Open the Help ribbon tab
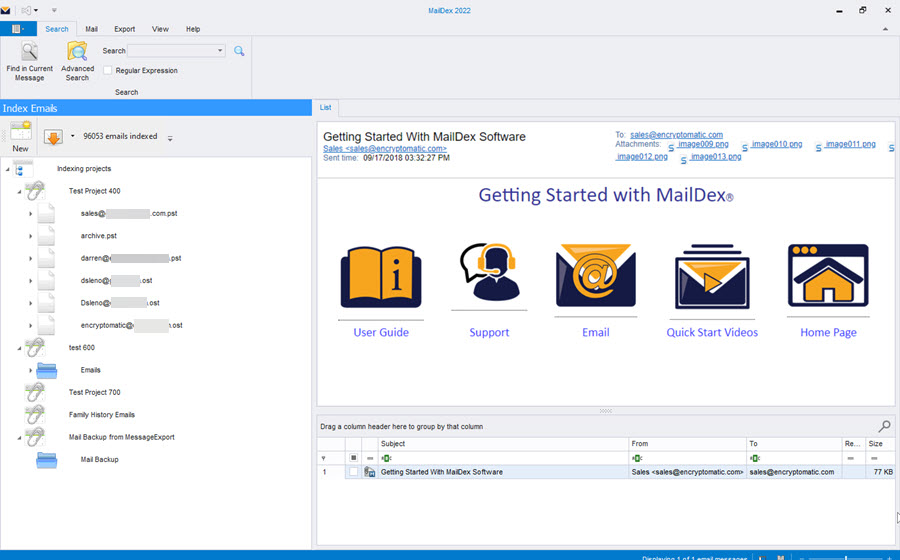This screenshot has width=900, height=560. tap(193, 29)
